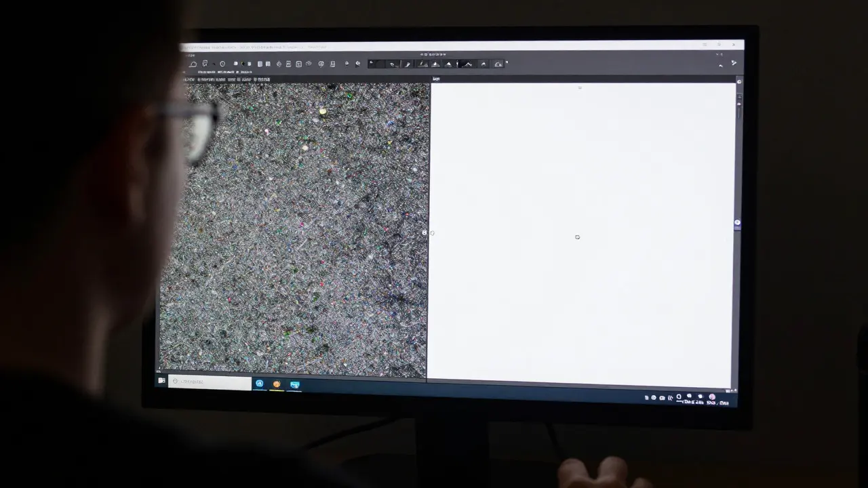Image resolution: width=868 pixels, height=488 pixels.
Task: Select the brush tool in the dark tool group
Action: pos(408,64)
